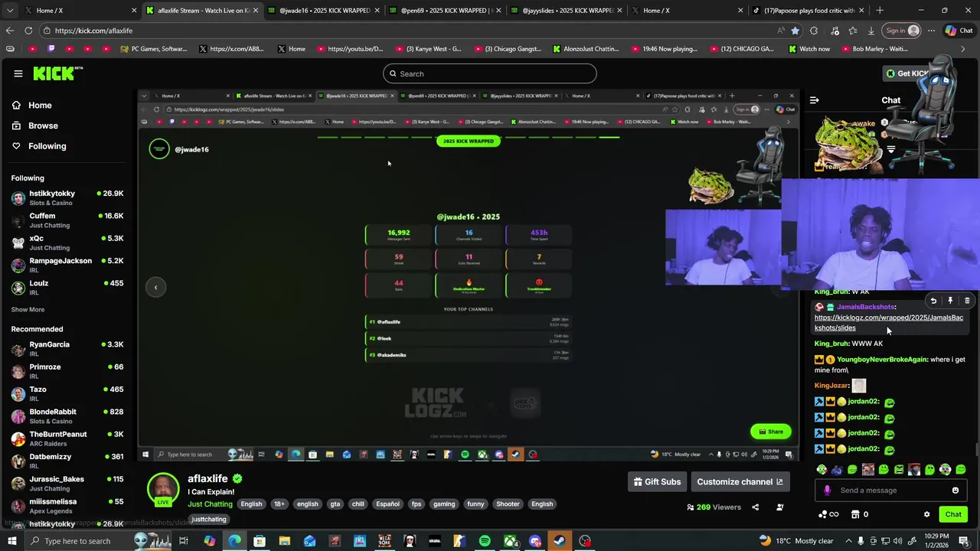Viewport: 980px width, 551px height.
Task: Open BlondeRabbit recommended channel
Action: coord(67,416)
